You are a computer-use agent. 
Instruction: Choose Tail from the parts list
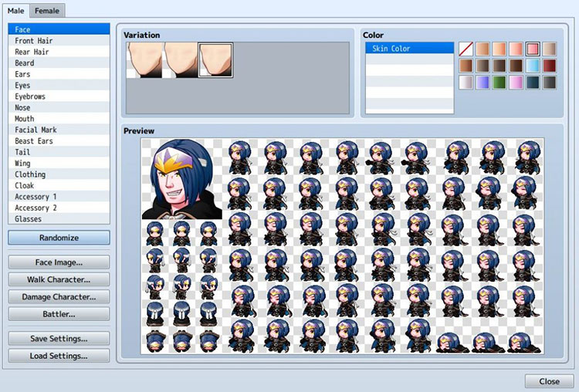click(x=59, y=152)
